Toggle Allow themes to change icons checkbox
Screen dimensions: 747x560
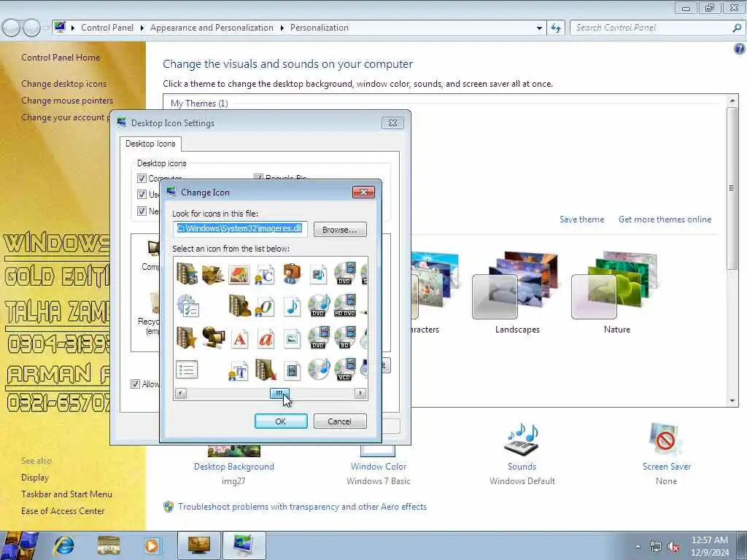pos(135,384)
